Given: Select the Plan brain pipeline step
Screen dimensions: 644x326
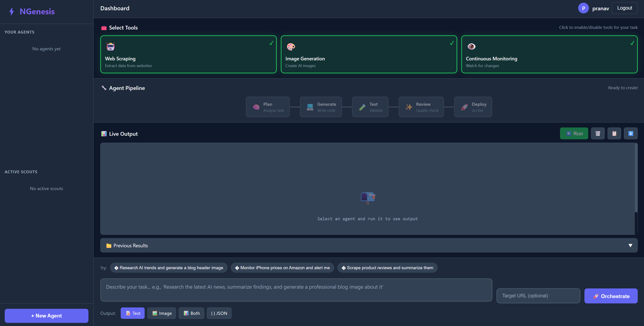Looking at the screenshot, I should [268, 107].
